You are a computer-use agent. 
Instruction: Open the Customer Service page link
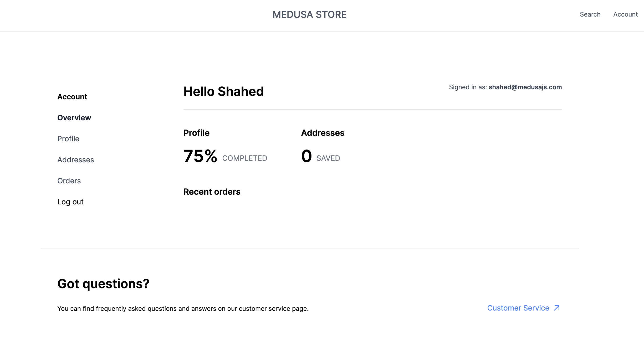coord(518,308)
